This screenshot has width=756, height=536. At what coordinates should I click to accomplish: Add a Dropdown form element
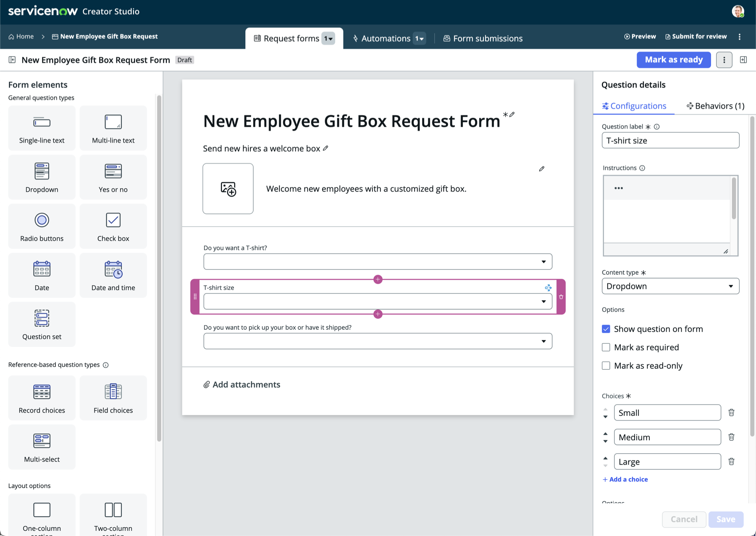42,177
